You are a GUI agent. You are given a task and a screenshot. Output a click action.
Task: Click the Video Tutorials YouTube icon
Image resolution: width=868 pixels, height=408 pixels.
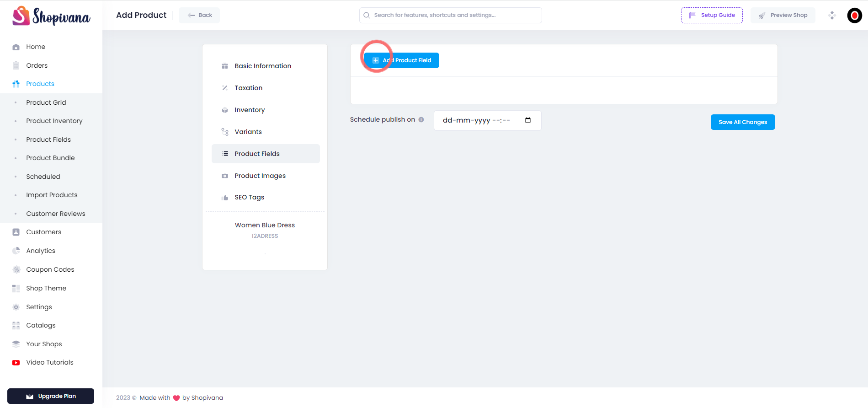click(x=16, y=362)
